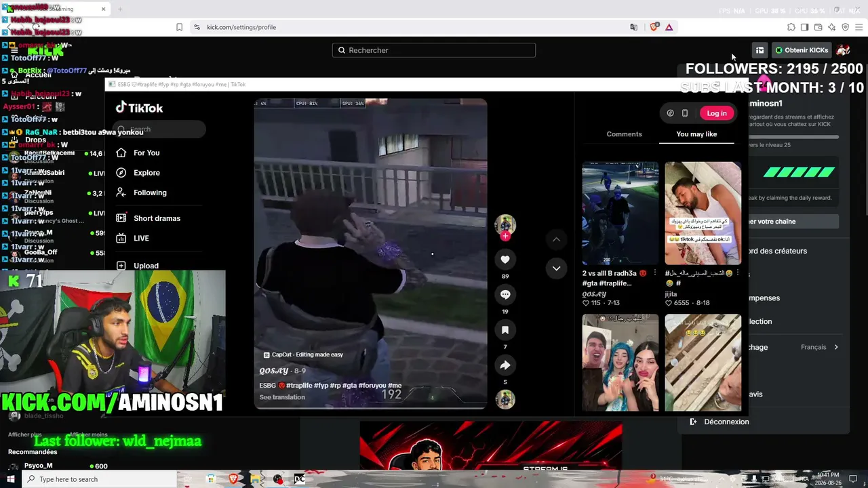
Task: Click the TikTok logo
Action: (x=139, y=108)
